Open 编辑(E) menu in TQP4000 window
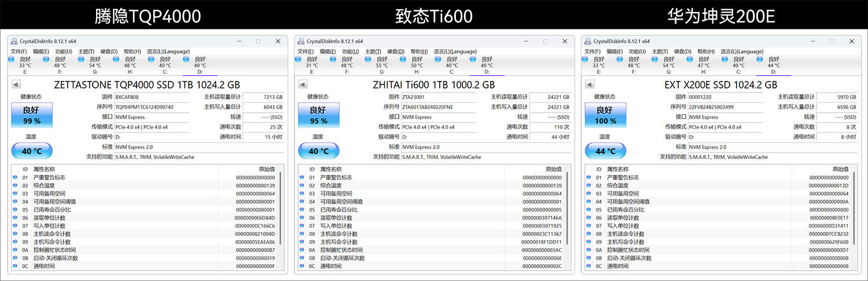Viewport: 868px width, 281px height. 41,51
